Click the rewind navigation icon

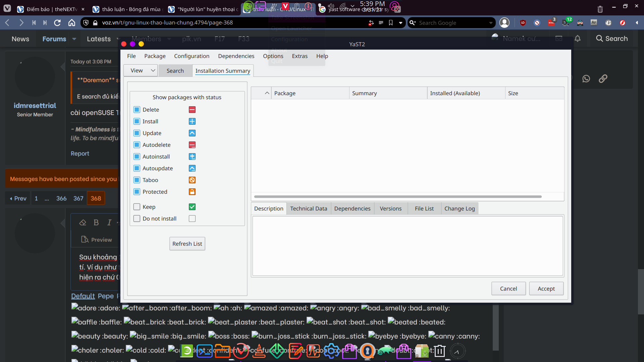click(x=34, y=23)
